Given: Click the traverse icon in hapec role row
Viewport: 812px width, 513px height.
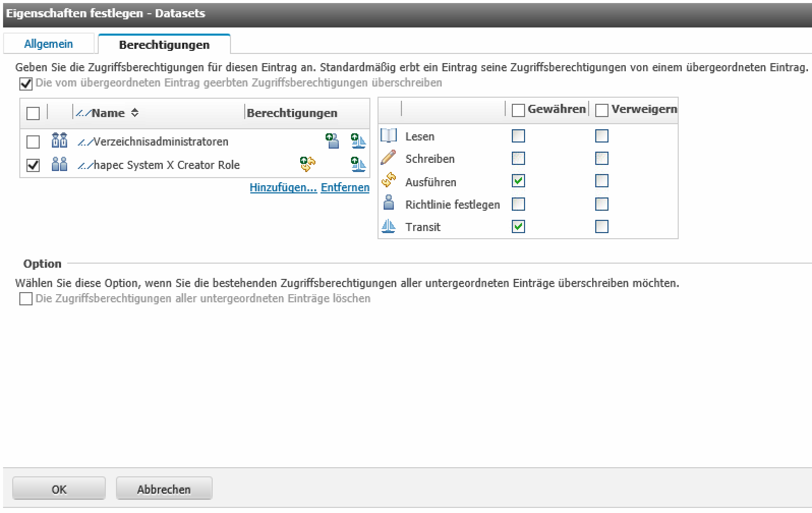Looking at the screenshot, I should (x=358, y=164).
